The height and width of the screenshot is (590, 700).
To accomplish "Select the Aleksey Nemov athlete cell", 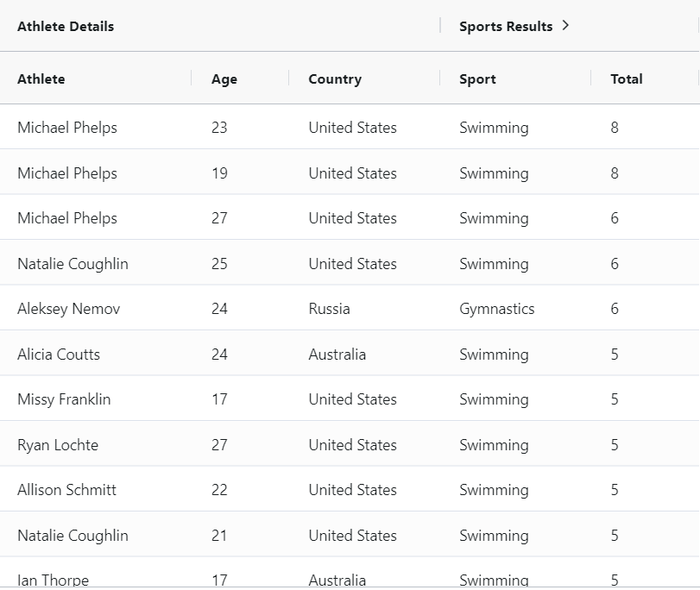I will pos(68,309).
